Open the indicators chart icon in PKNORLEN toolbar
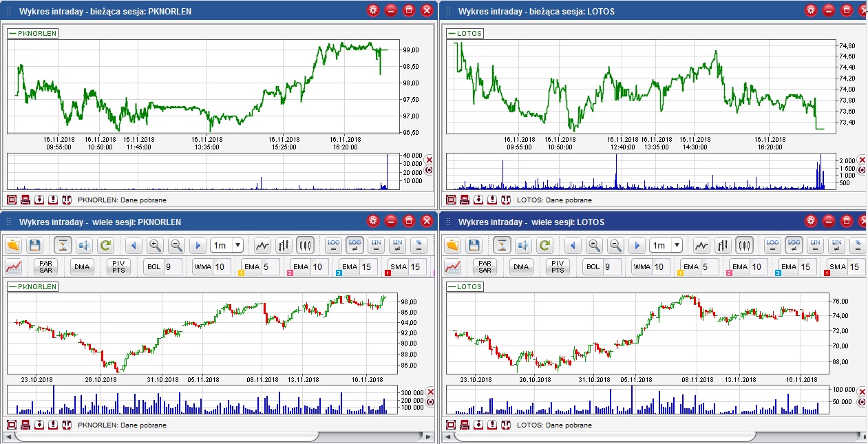Screen dimensions: 868x444 click(x=13, y=267)
